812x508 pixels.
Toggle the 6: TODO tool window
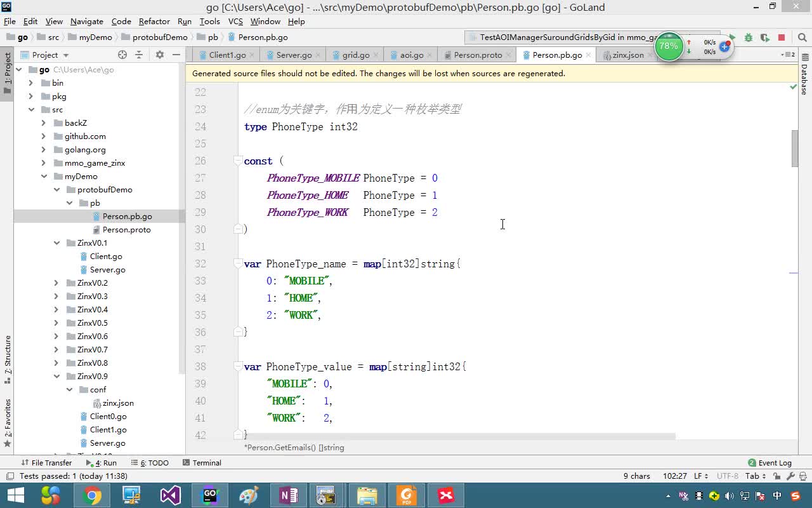click(x=150, y=463)
